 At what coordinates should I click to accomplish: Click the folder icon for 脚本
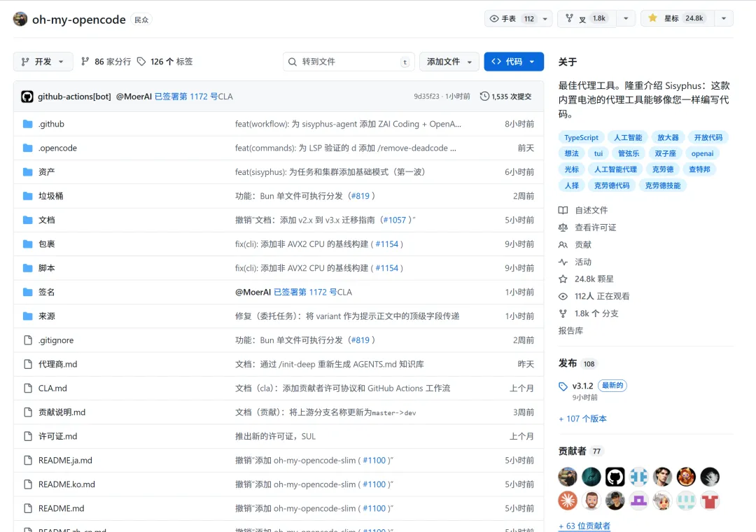28,268
